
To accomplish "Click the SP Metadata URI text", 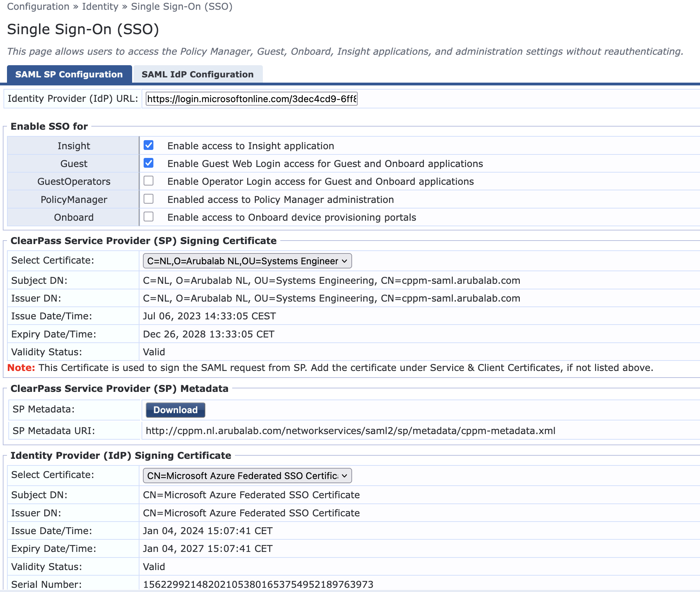I will point(350,431).
